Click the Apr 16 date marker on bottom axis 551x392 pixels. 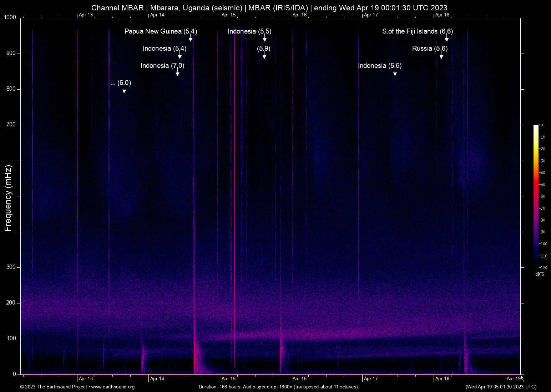click(x=299, y=378)
